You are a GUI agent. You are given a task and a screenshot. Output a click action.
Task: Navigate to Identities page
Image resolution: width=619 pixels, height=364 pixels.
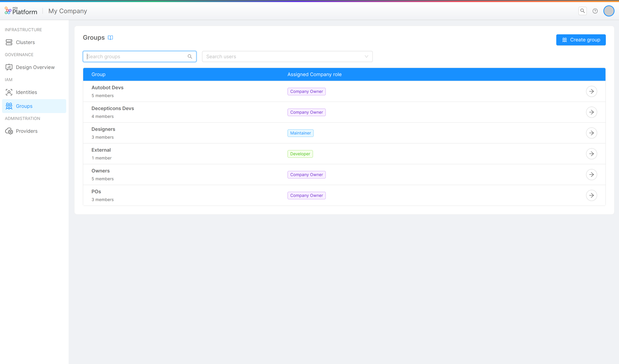click(26, 92)
